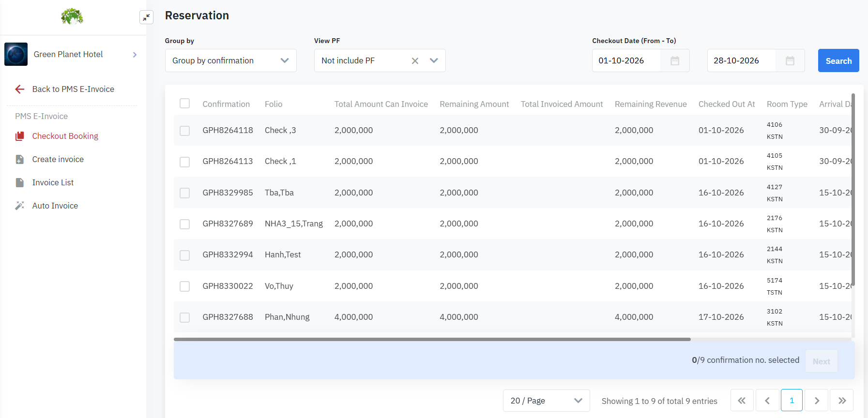Screen dimensions: 868x418
Task: Open the calendar for the 28-10-2026 date
Action: click(790, 60)
